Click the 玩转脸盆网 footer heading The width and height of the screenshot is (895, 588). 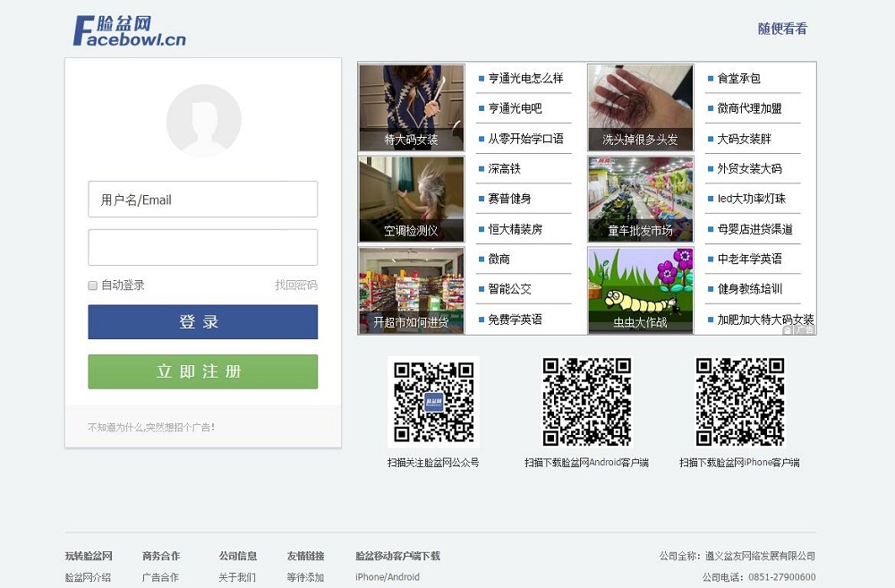(89, 556)
